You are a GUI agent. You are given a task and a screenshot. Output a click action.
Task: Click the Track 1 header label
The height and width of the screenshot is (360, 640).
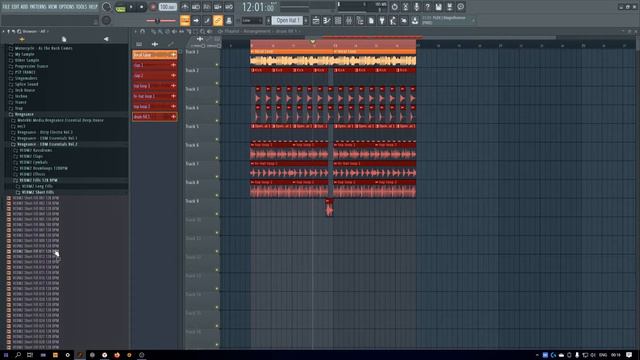point(192,52)
